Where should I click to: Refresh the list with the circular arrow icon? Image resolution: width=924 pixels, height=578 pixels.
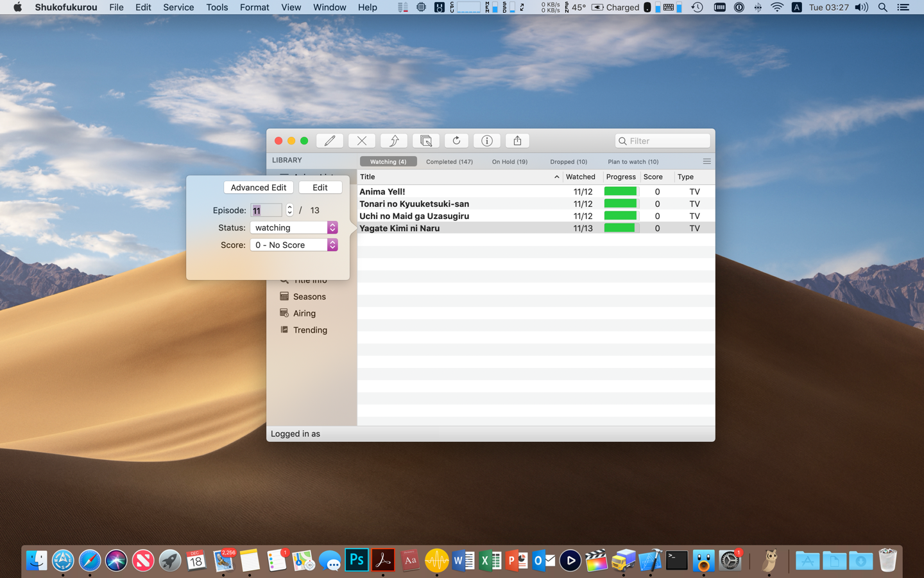tap(456, 141)
